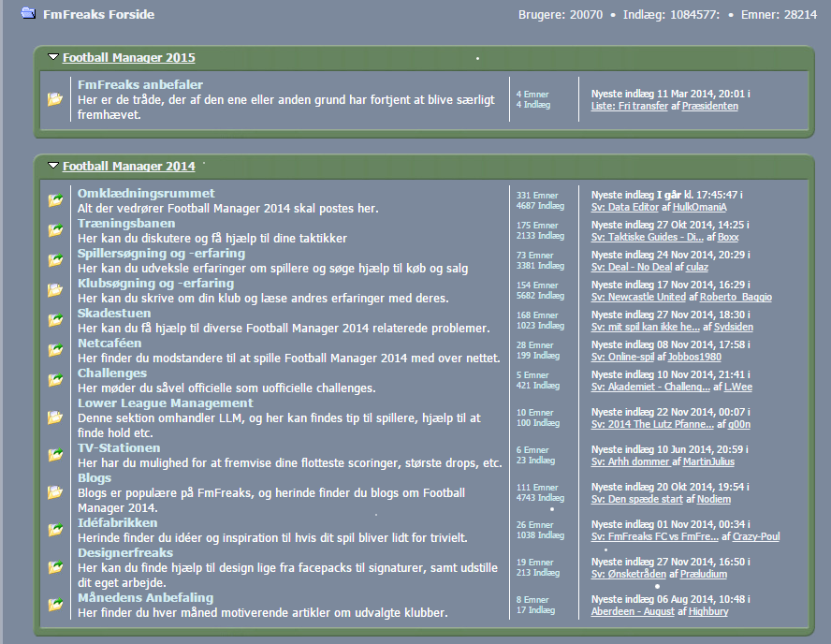Click folder icon beside Spillersøgning og -erfaring
Image resolution: width=831 pixels, height=644 pixels.
click(55, 260)
